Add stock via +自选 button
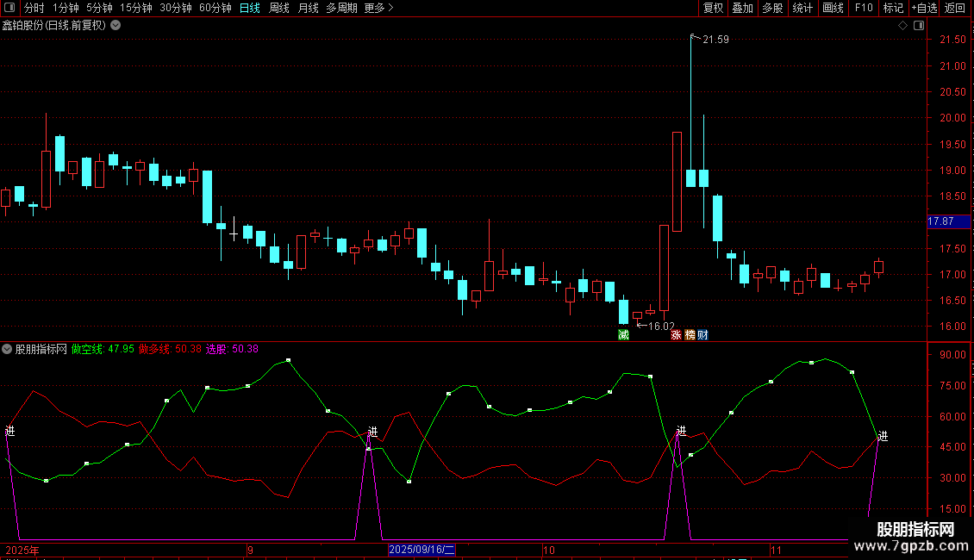The height and width of the screenshot is (560, 974). (923, 8)
